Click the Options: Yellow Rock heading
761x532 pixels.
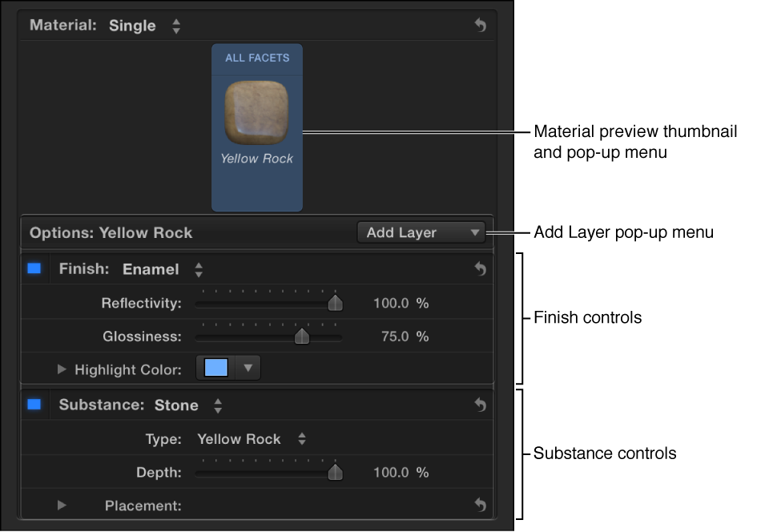click(111, 233)
